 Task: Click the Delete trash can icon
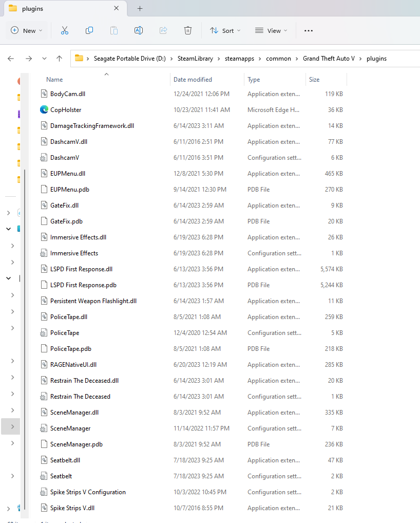(188, 31)
